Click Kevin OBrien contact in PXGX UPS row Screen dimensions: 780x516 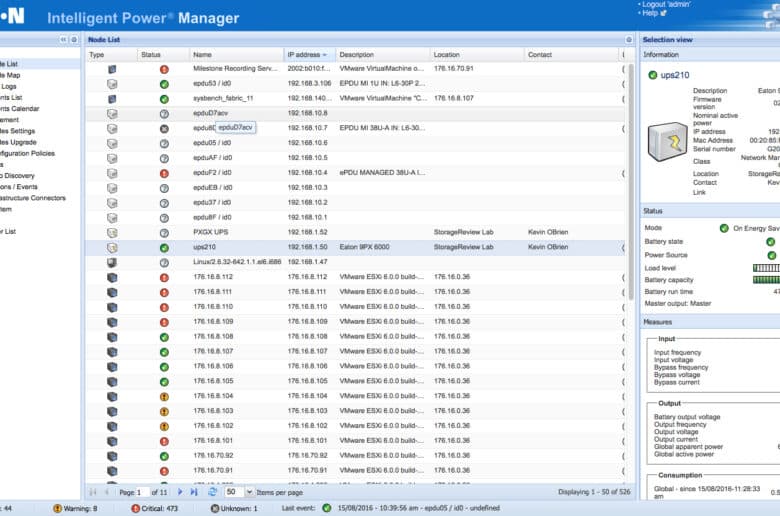548,232
